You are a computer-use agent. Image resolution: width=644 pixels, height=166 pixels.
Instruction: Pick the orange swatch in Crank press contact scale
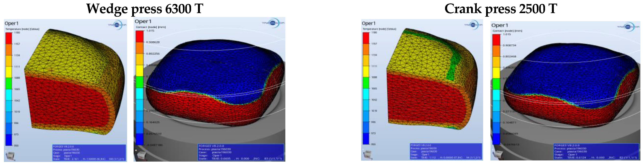(x=496, y=51)
